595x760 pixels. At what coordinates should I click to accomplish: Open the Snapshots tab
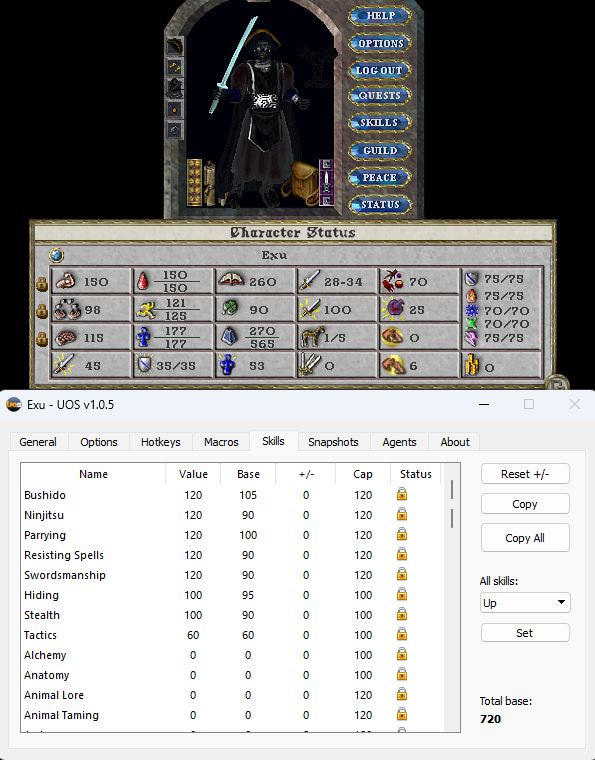(x=333, y=442)
